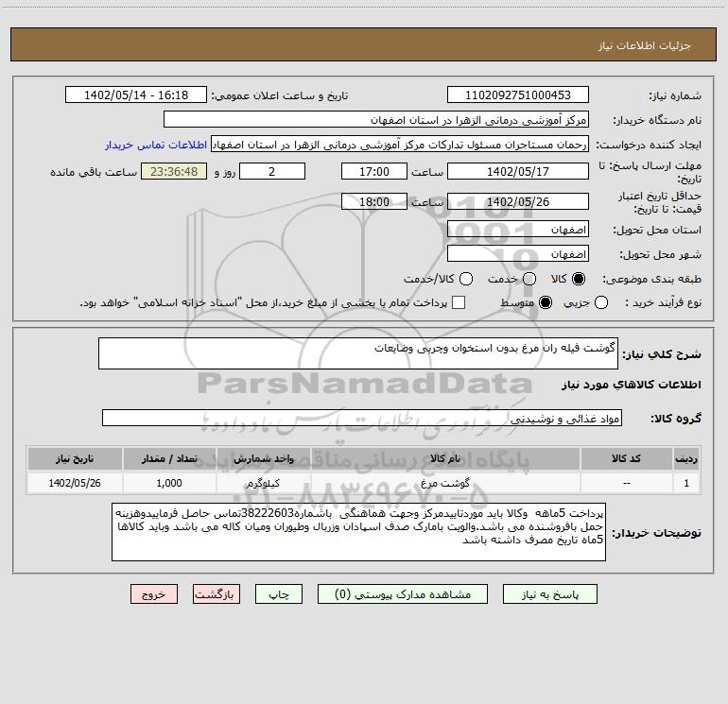Select the کالا/خدمت radio button
The width and height of the screenshot is (728, 704).
coord(466,279)
